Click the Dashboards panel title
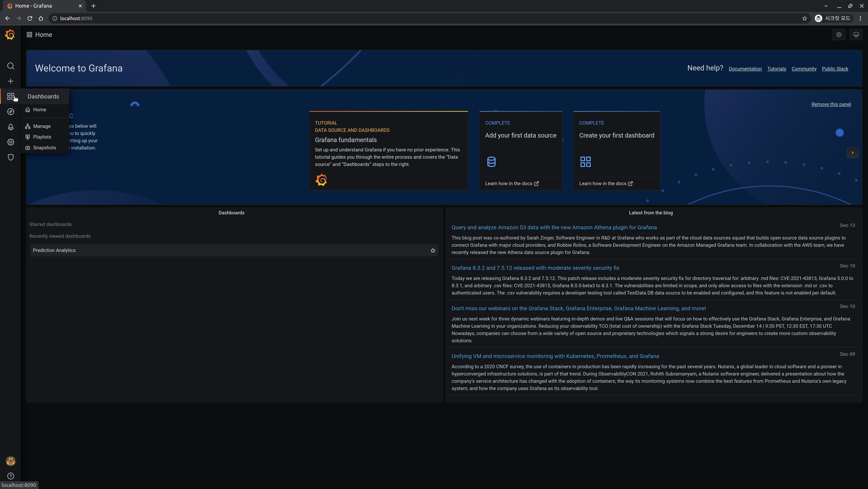Image resolution: width=868 pixels, height=489 pixels. point(231,213)
